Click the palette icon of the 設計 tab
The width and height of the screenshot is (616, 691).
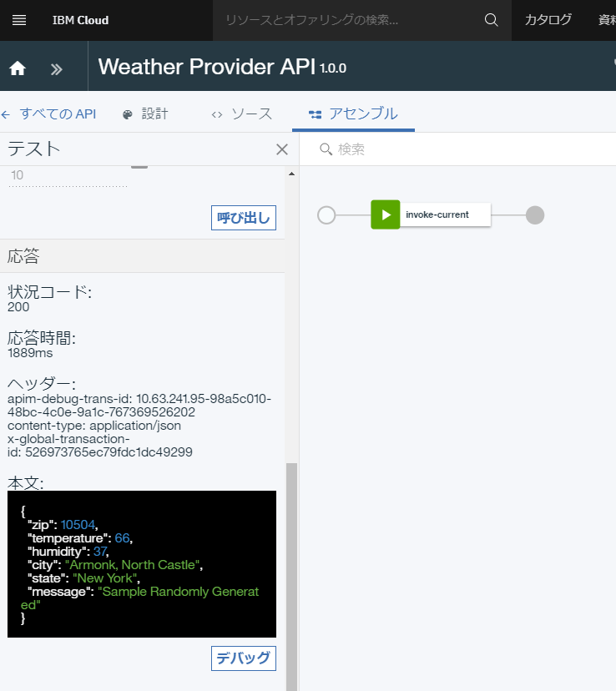click(128, 114)
